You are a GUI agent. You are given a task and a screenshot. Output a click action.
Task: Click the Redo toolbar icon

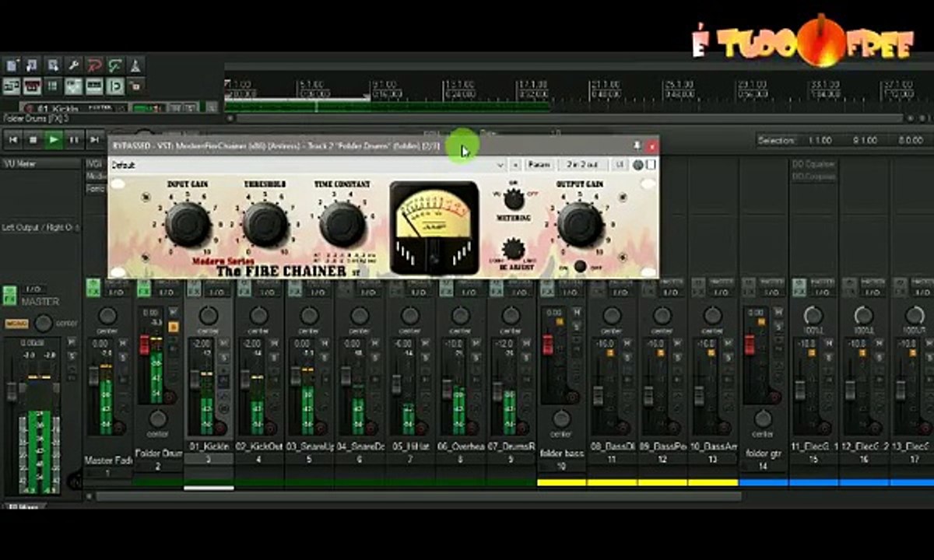(115, 65)
